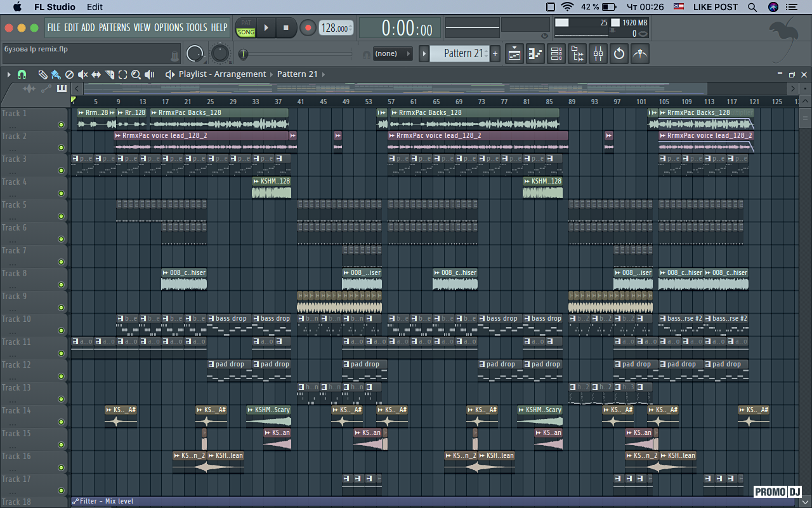Viewport: 812px width, 508px height.
Task: Open the Piano roll from toolbar
Action: point(535,54)
